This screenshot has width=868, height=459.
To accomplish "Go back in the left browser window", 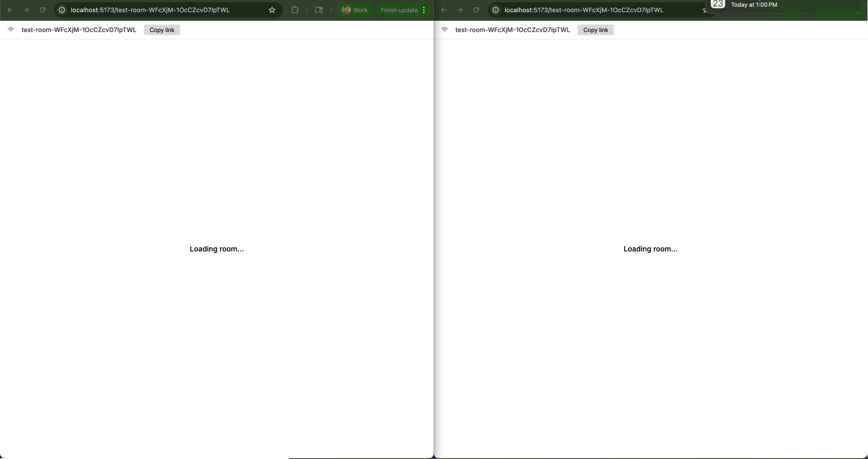I will pyautogui.click(x=10, y=10).
